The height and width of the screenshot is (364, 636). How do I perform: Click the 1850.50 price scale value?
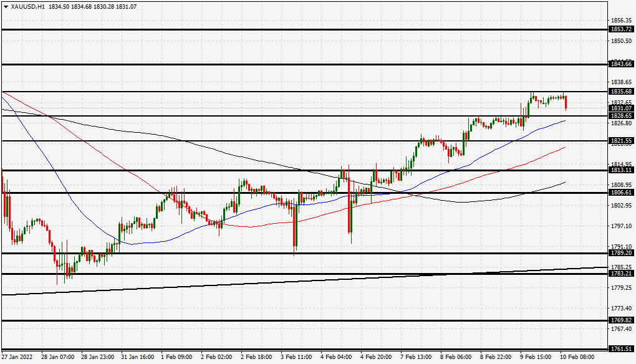click(x=622, y=41)
